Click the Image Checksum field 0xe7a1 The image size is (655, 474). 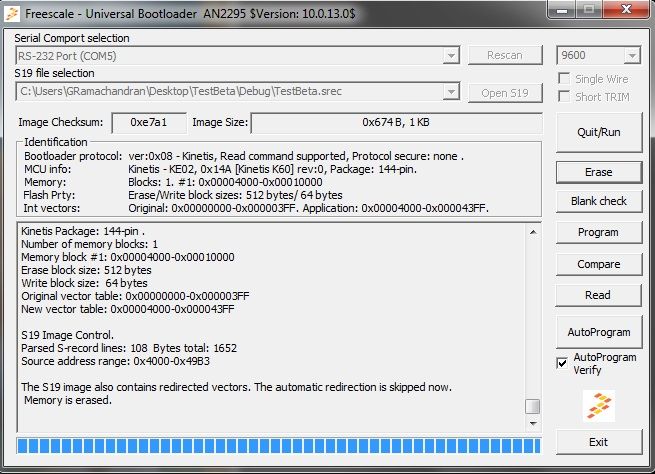[x=149, y=123]
